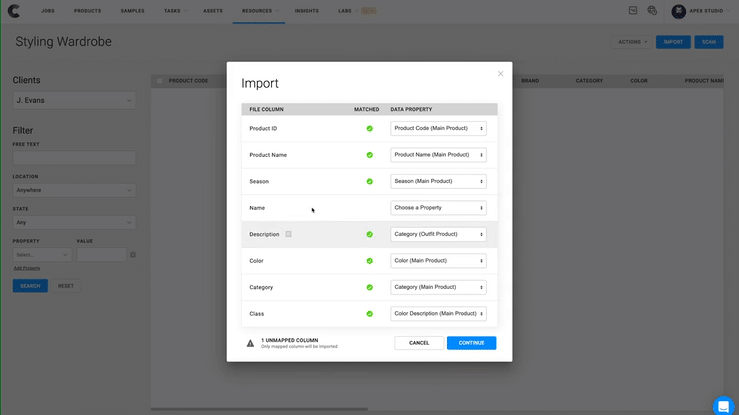Click the delete icon beside the Value field
Screen dimensions: 739x415
[133, 255]
